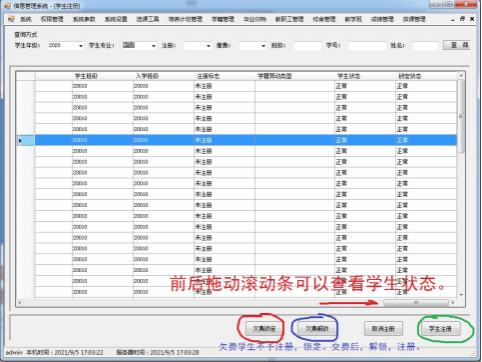Click the 欠费解锁 button
The height and width of the screenshot is (362, 482).
click(316, 329)
